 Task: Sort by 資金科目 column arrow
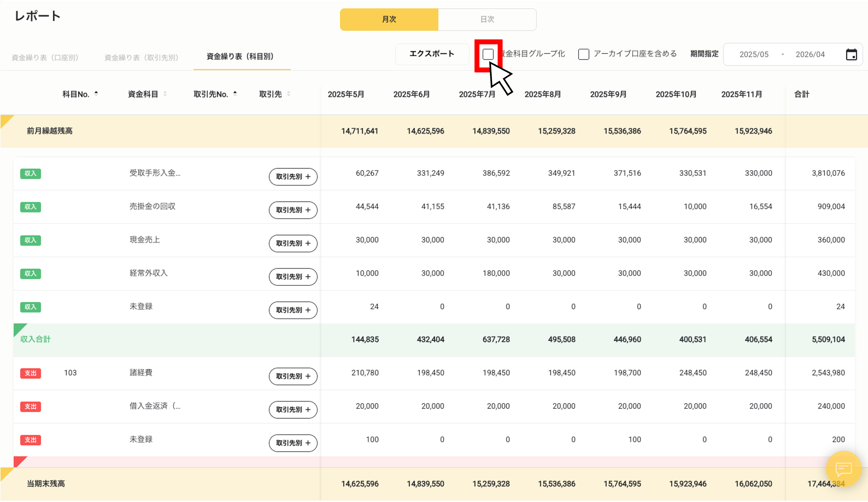click(165, 94)
